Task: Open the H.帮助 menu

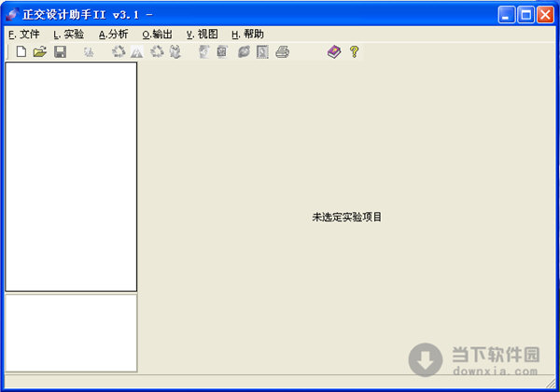Action: [x=247, y=35]
